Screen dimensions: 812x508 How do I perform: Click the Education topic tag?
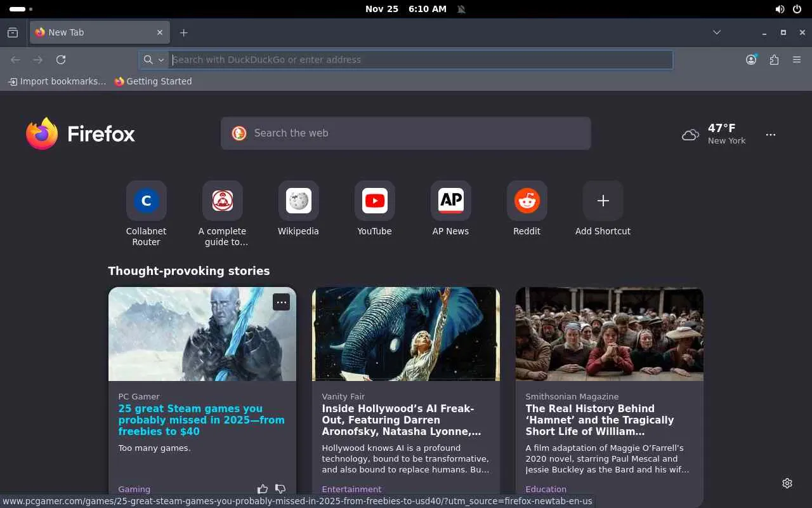tap(546, 490)
